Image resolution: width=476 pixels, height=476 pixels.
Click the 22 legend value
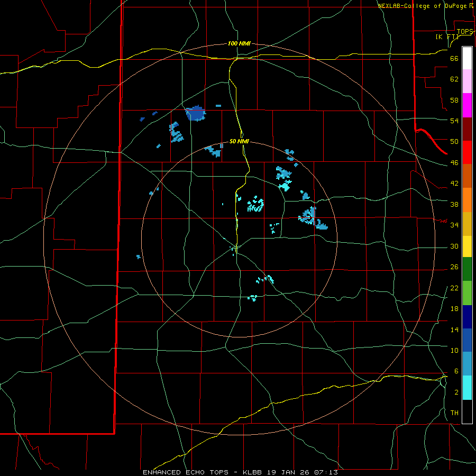pos(454,288)
